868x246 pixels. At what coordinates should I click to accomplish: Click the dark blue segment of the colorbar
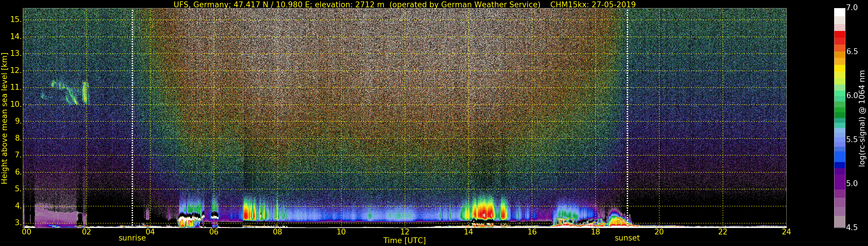(839, 165)
